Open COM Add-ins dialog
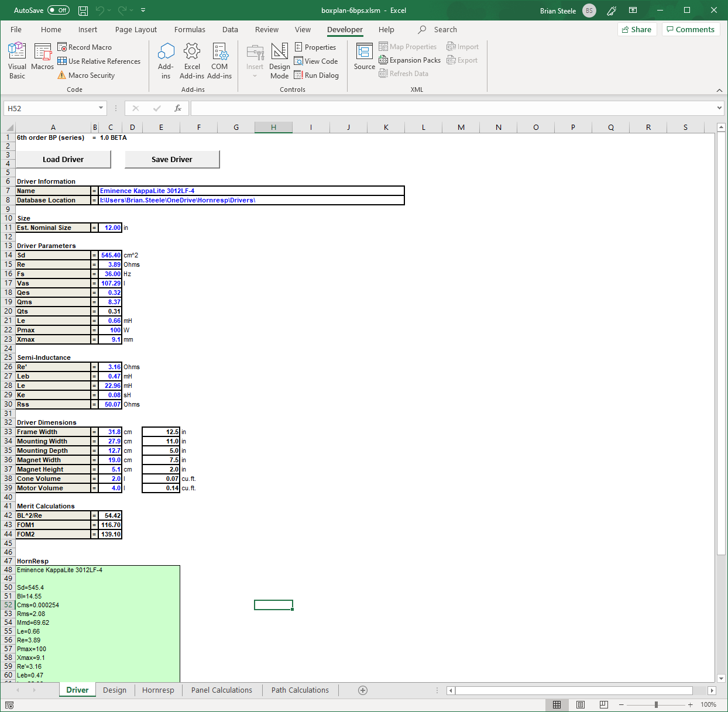 pos(219,61)
